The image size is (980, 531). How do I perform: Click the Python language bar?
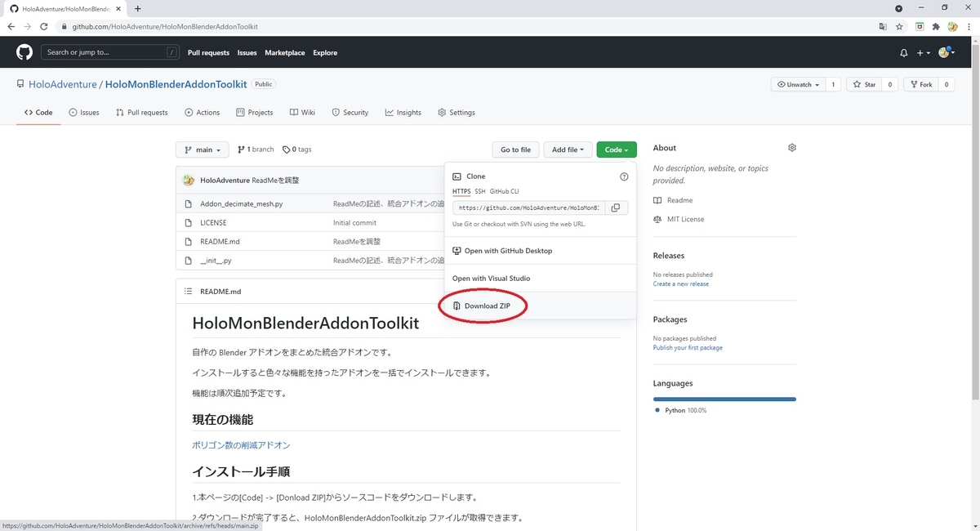click(x=724, y=399)
